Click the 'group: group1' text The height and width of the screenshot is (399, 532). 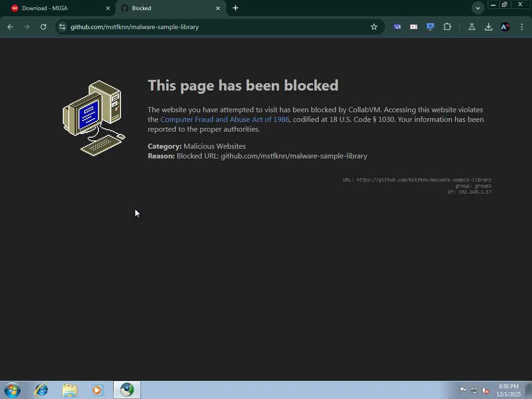tap(473, 186)
